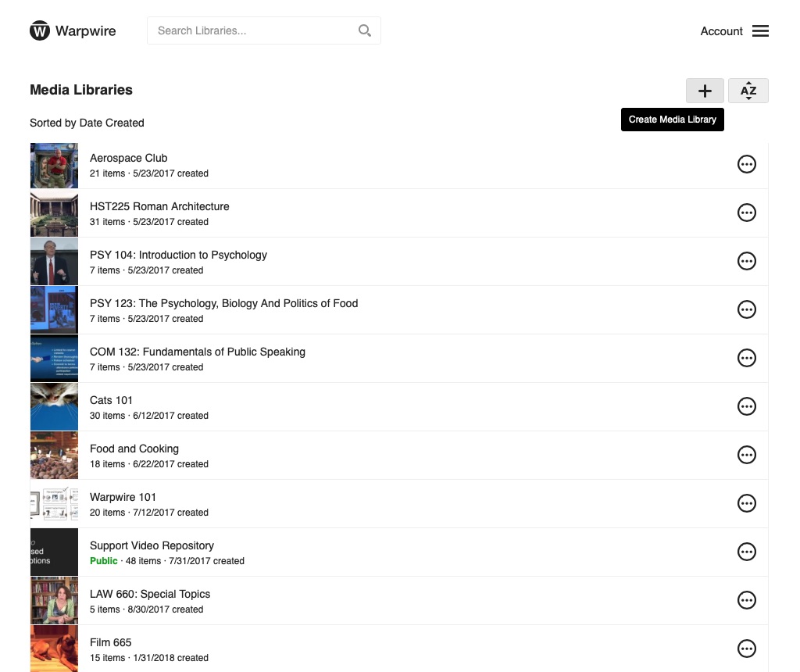Open the hamburger menu icon

(x=760, y=31)
